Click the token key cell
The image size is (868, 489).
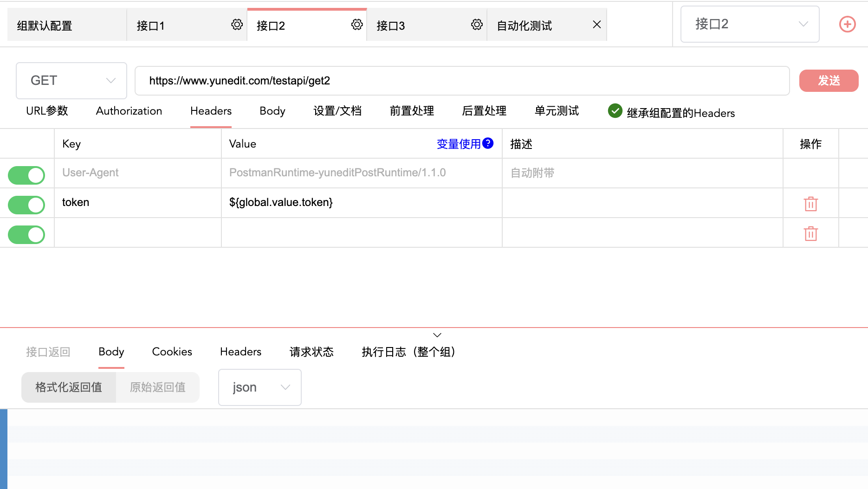click(138, 203)
